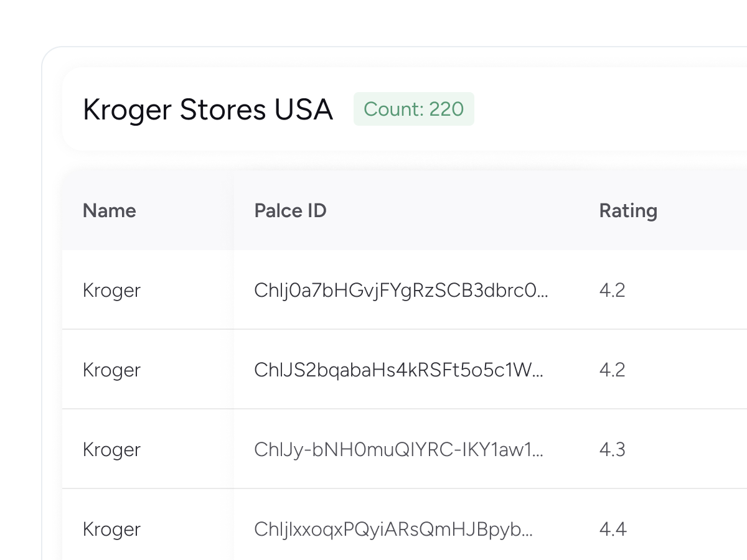
Task: Sort by the Rating column header
Action: tap(627, 211)
